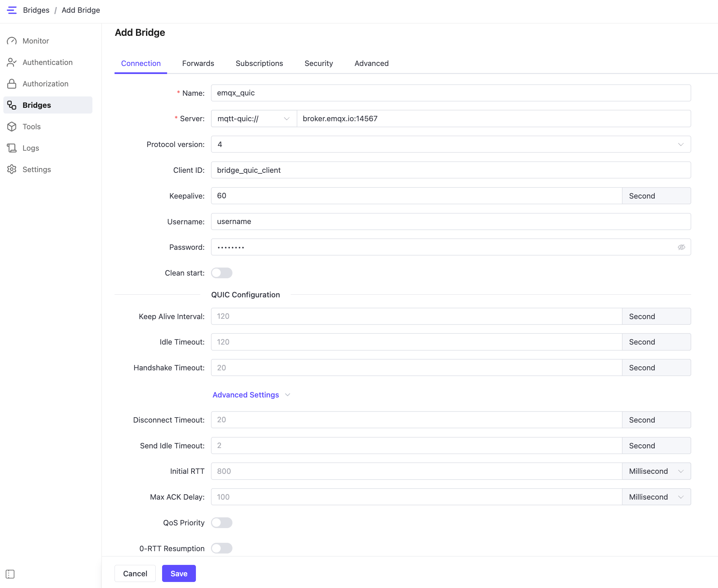Switch to the Forwards tab
The image size is (718, 588).
[198, 63]
